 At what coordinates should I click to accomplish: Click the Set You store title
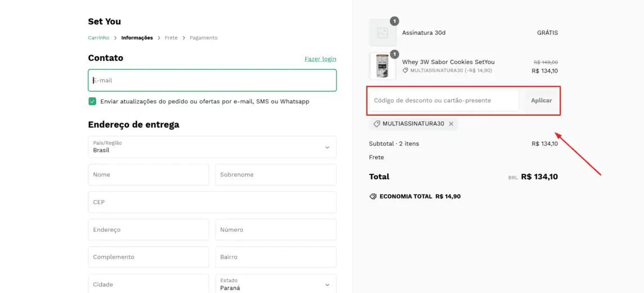[104, 21]
